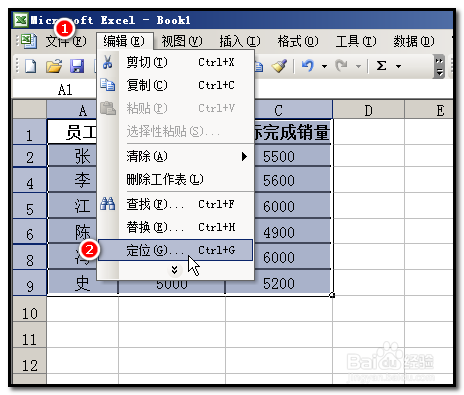Click cell with name 江
464x395 pixels.
click(73, 206)
